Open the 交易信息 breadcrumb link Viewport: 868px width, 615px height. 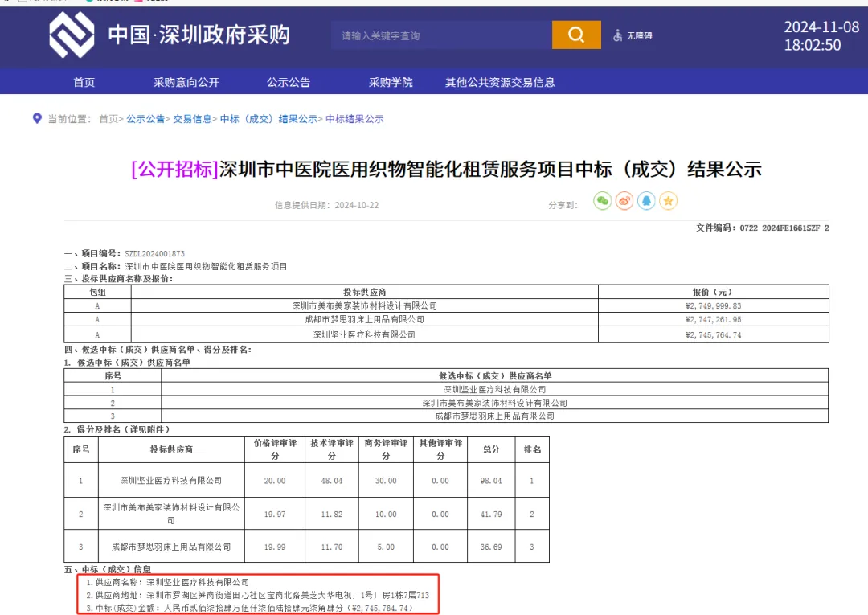pyautogui.click(x=192, y=119)
